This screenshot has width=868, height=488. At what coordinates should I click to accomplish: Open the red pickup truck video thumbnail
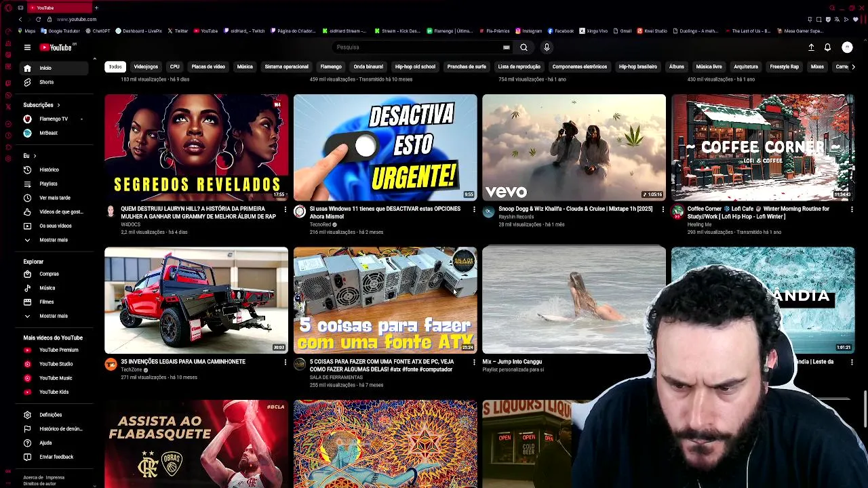(196, 300)
